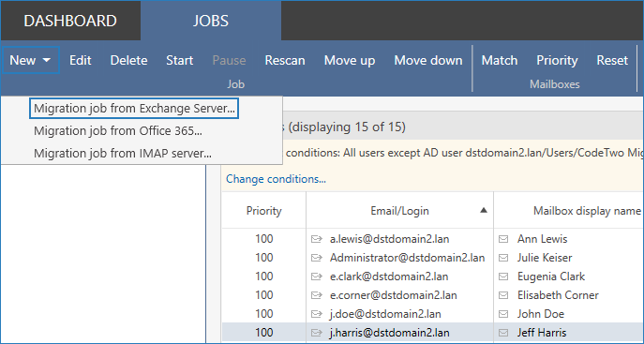Select a.lewis@dstdomain2.lan email cell

point(389,239)
